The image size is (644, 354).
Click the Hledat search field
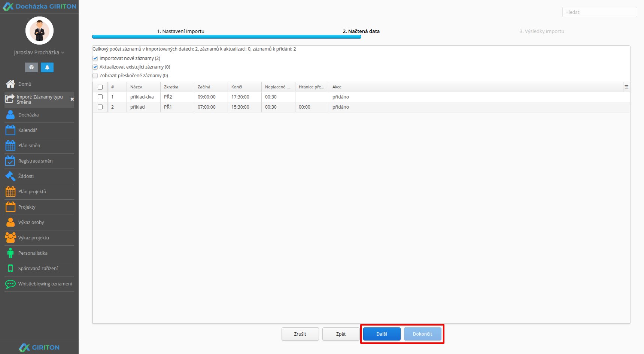click(x=599, y=12)
